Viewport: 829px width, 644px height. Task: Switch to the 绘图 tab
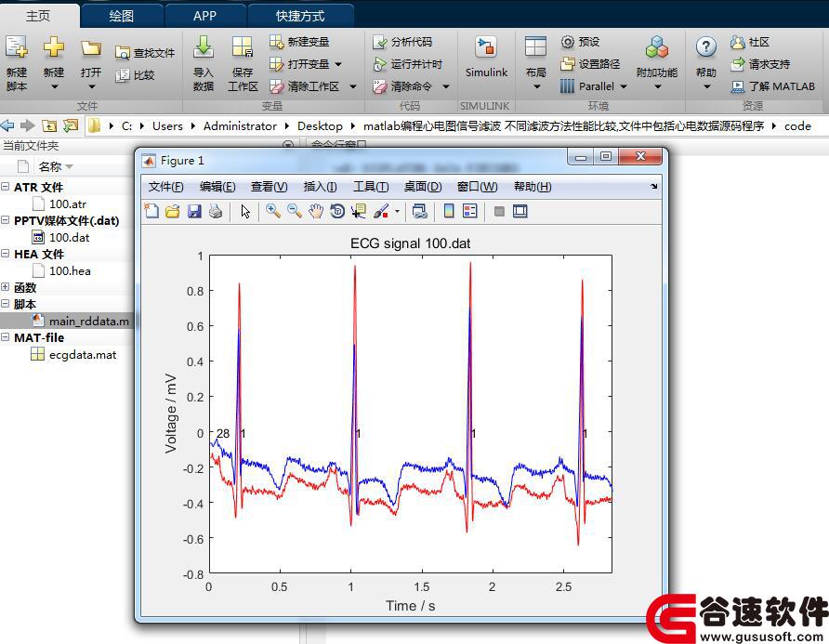[122, 16]
